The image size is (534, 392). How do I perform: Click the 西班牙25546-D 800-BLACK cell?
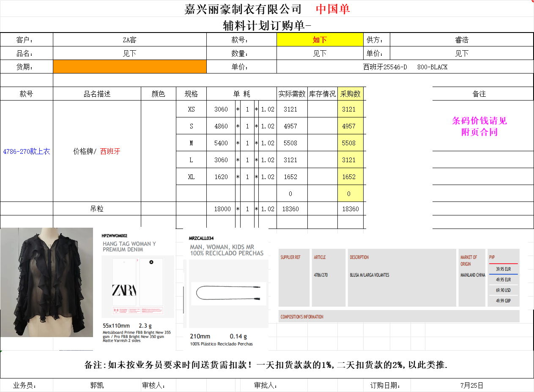click(405, 67)
